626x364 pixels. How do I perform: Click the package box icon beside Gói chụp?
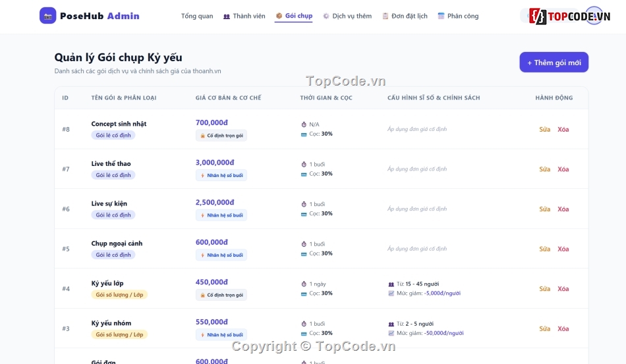279,16
